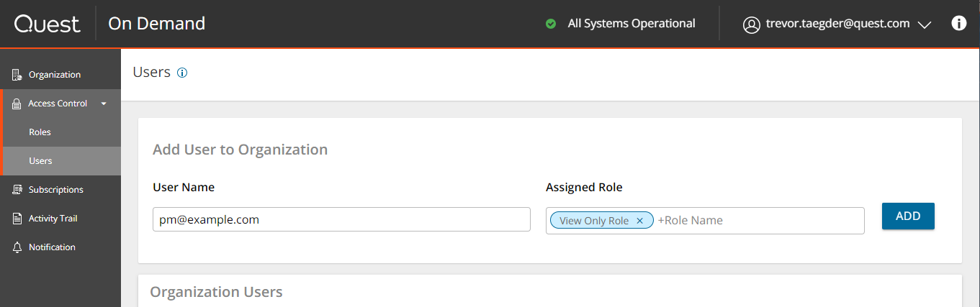
Task: Click the User Name label
Action: 184,188
